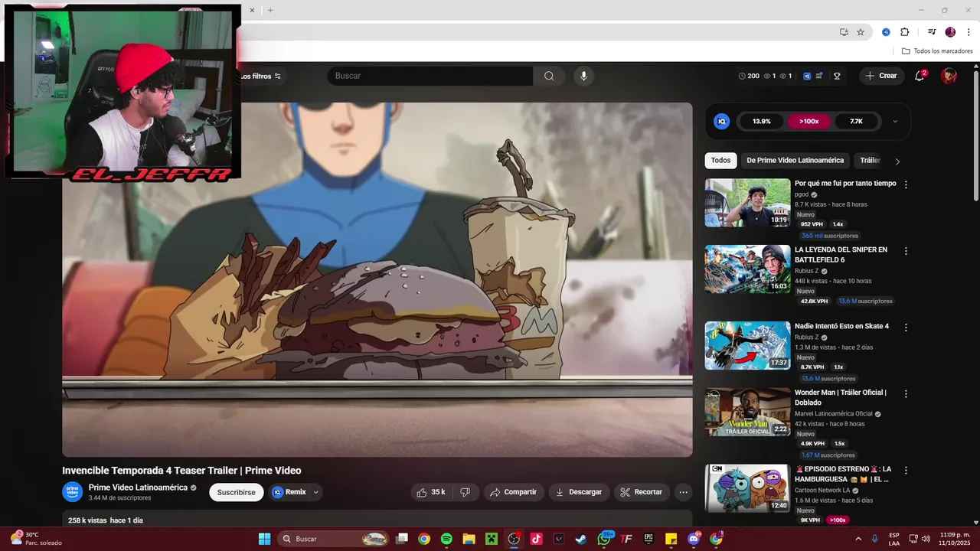
Task: Show hidden system tray icons
Action: 857,539
